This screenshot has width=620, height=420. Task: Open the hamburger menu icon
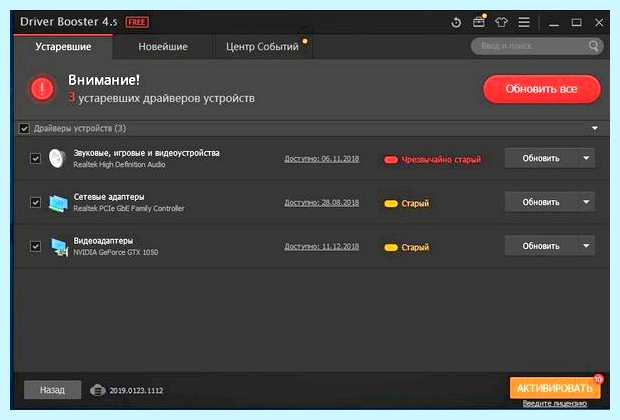coord(524,22)
